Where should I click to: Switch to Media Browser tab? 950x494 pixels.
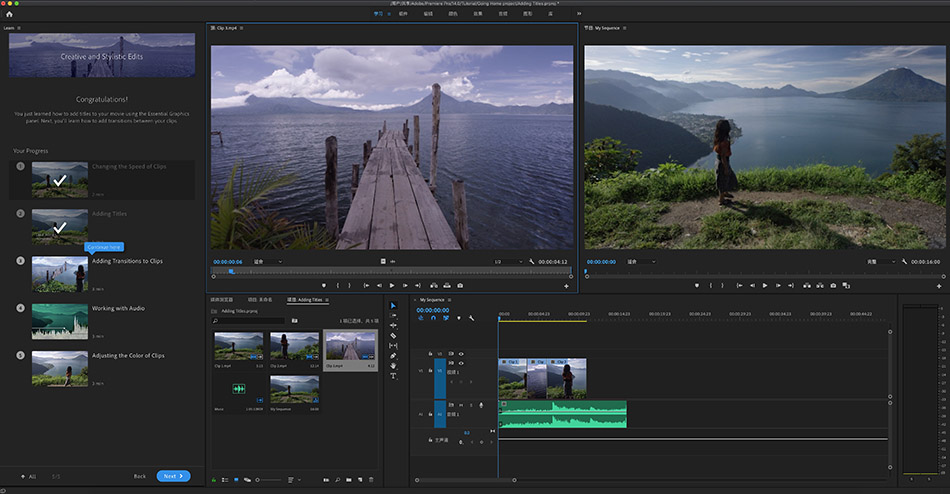pyautogui.click(x=222, y=299)
